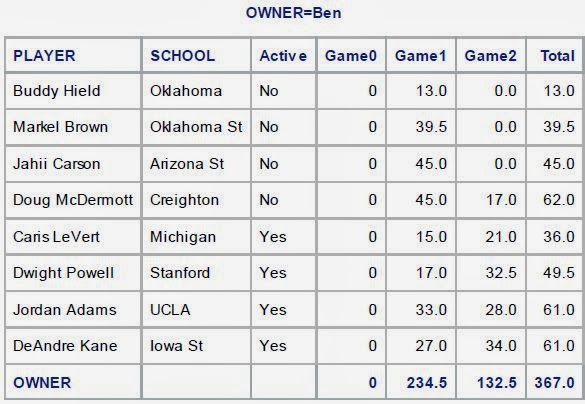
Task: Click the Total column header
Action: click(x=555, y=55)
